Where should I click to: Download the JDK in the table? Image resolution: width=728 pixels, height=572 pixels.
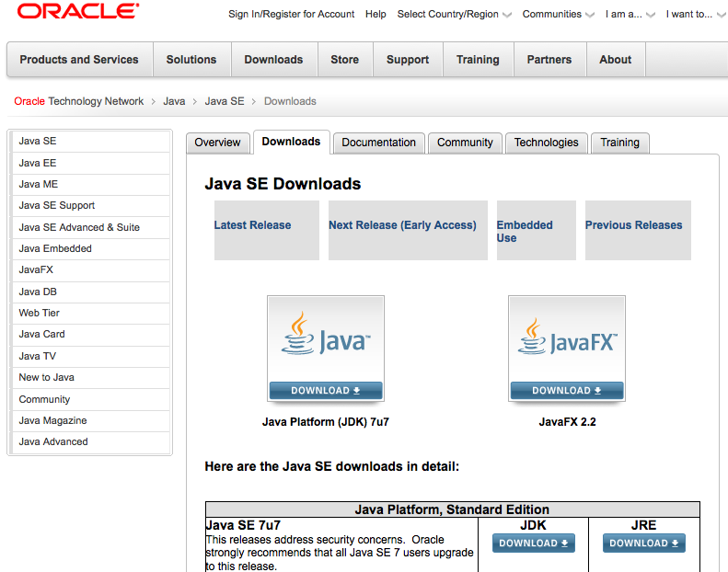pos(534,543)
